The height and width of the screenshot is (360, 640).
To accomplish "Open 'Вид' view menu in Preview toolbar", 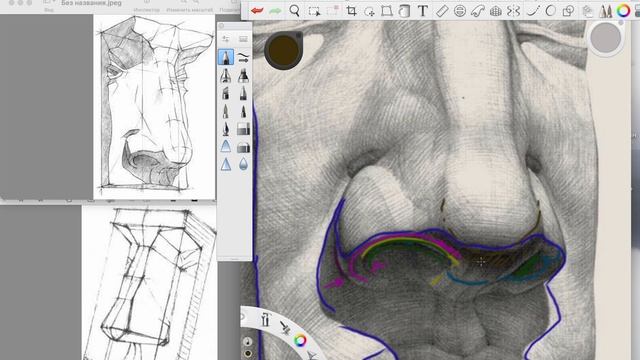I will [49, 10].
